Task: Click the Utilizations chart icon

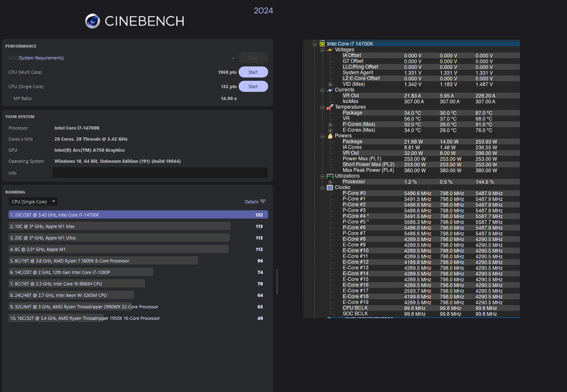Action: pos(330,176)
